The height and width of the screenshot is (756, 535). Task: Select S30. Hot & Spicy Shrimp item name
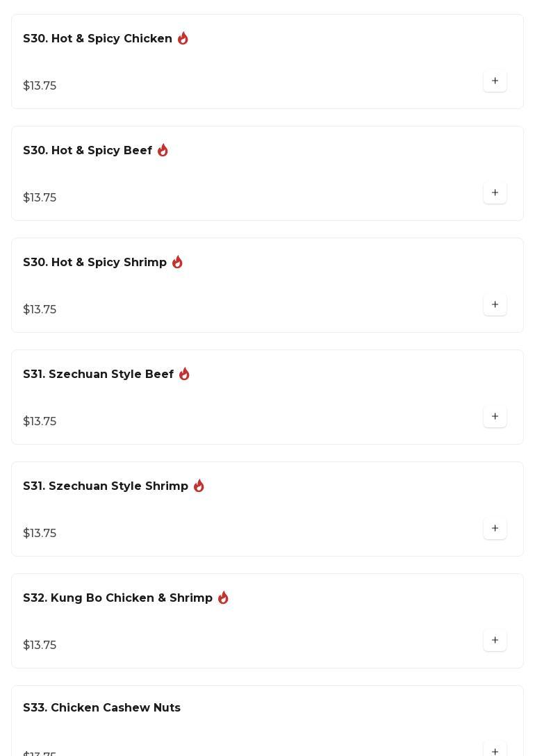[94, 263]
